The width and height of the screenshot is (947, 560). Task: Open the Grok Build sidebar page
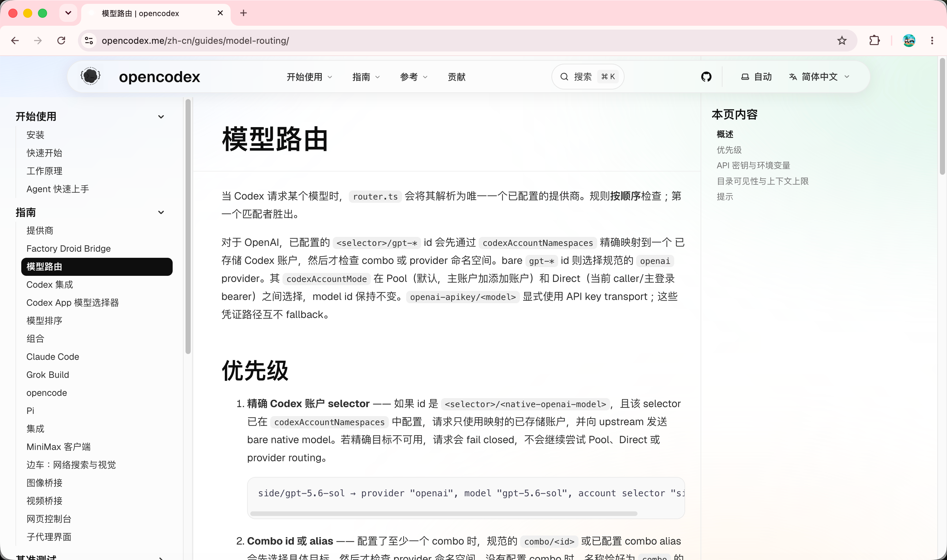(x=48, y=375)
